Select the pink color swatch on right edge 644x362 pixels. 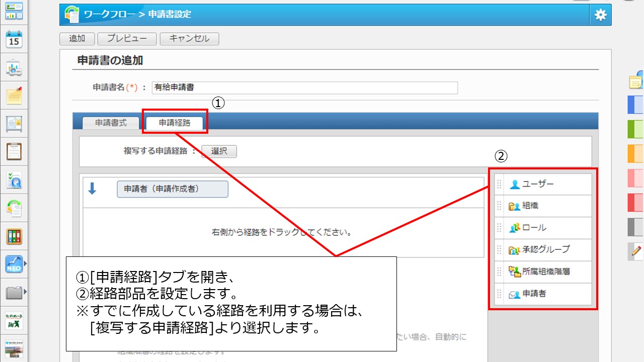636,178
